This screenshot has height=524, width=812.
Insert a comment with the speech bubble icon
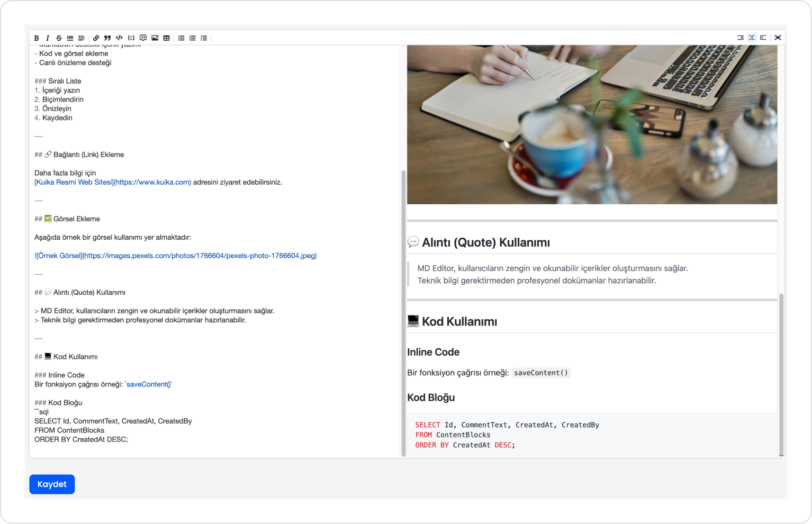click(143, 38)
